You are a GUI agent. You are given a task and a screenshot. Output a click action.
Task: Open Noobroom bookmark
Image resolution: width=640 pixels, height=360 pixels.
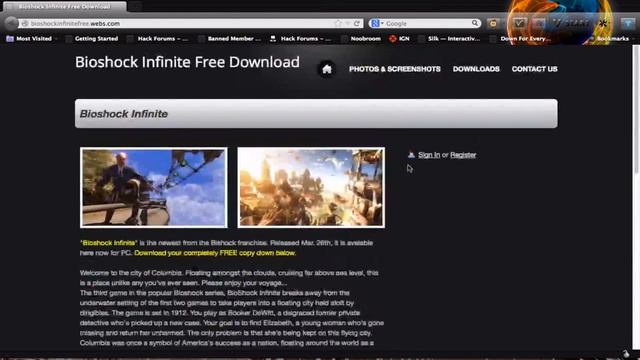tap(361, 38)
